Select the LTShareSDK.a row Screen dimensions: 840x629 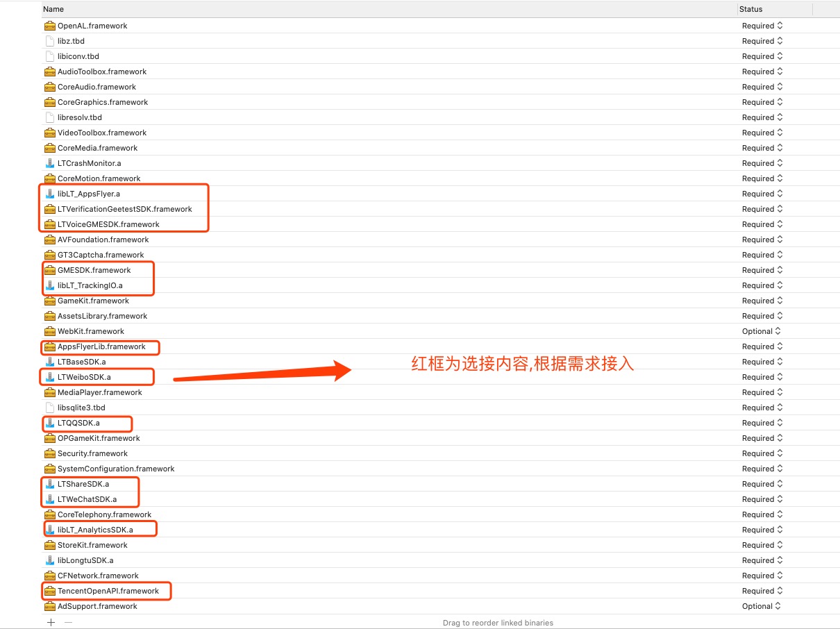(83, 484)
